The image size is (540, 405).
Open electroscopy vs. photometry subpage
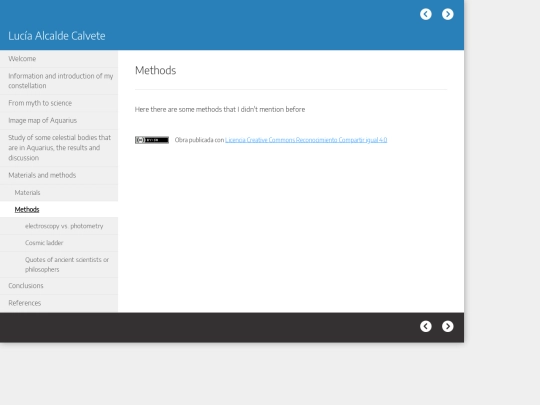(x=59, y=226)
